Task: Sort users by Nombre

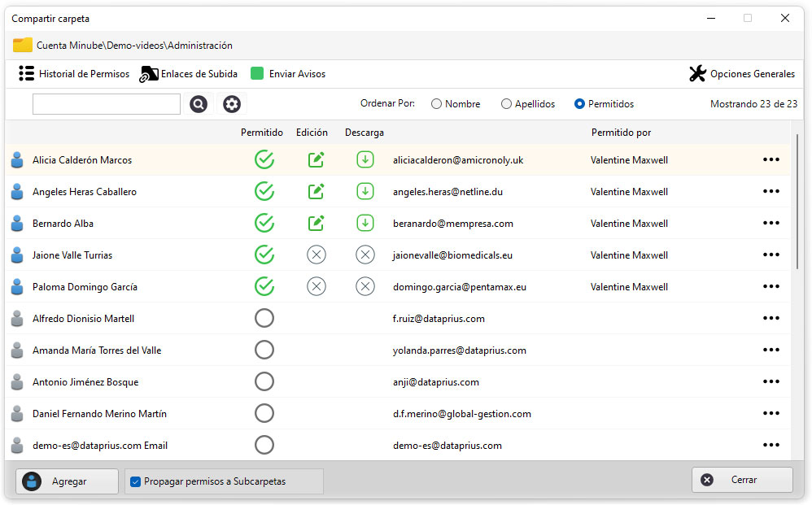Action: point(437,104)
